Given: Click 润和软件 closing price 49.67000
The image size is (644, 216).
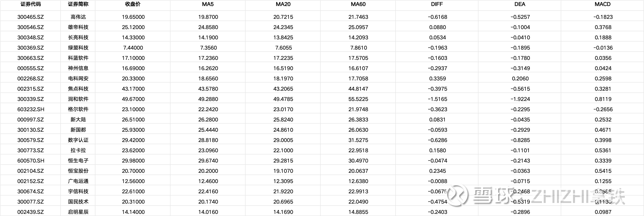Looking at the screenshot, I should coord(133,99).
